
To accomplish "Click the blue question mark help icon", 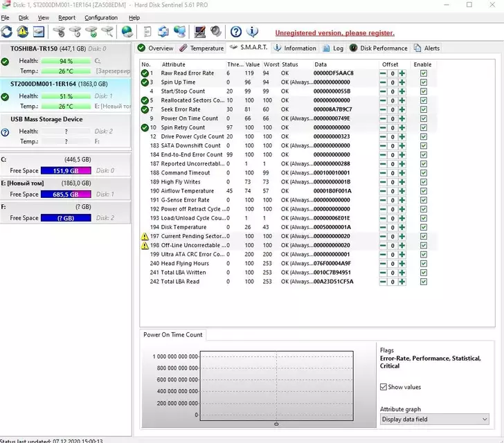I will coord(236,32).
